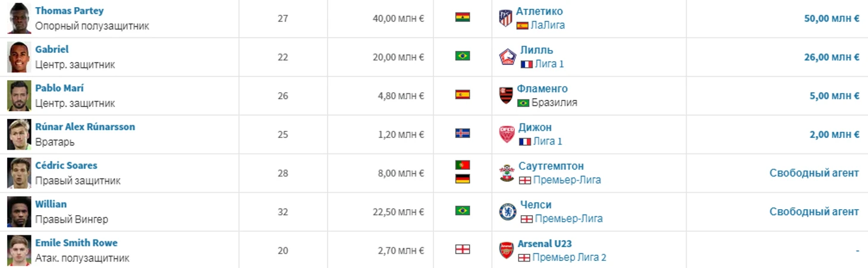868x268 pixels.
Task: Click the Dijon club crest icon
Action: point(507,134)
